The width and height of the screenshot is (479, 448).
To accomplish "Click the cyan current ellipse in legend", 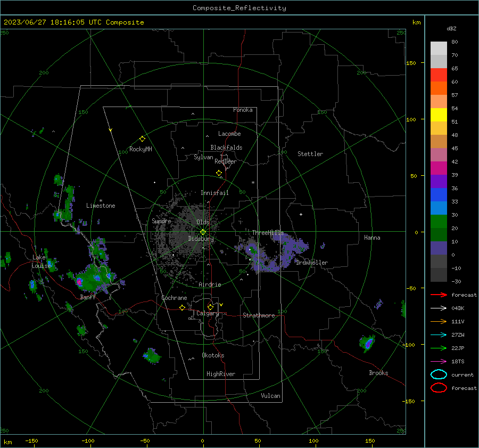I will point(439,374).
